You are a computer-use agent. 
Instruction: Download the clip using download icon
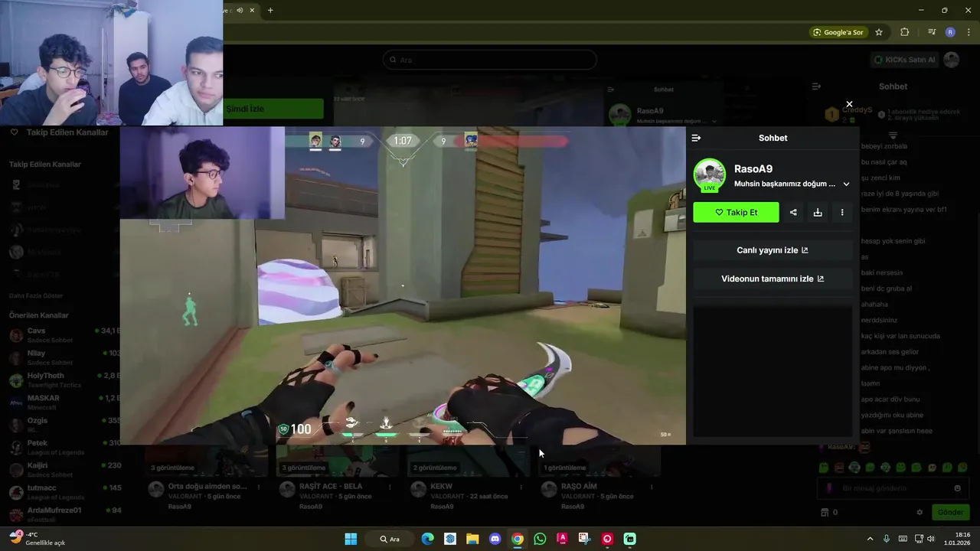[818, 213]
